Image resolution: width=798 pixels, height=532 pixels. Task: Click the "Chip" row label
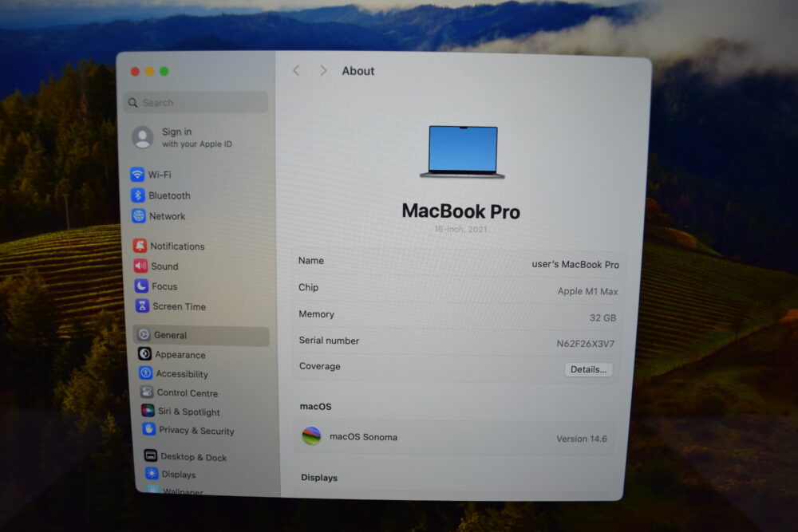pos(308,287)
